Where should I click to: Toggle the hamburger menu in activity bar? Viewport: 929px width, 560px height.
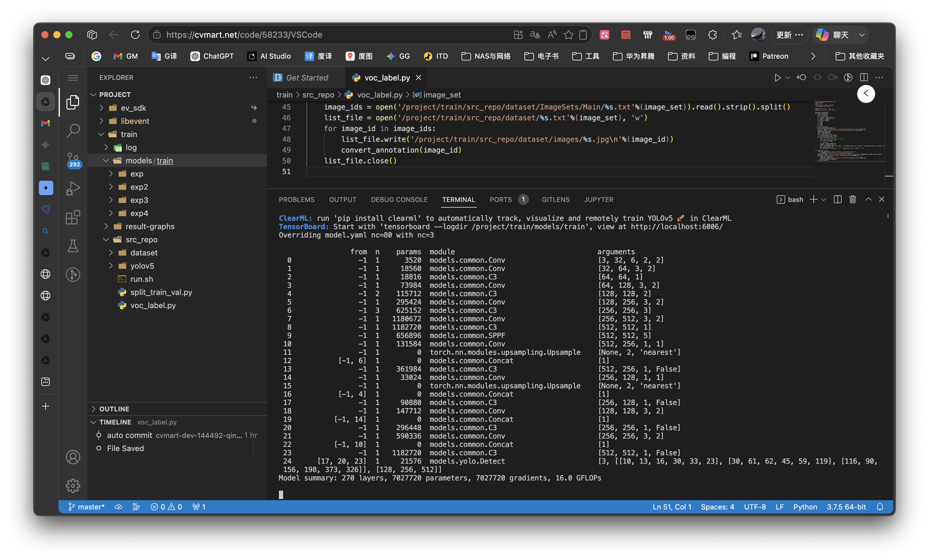(73, 78)
